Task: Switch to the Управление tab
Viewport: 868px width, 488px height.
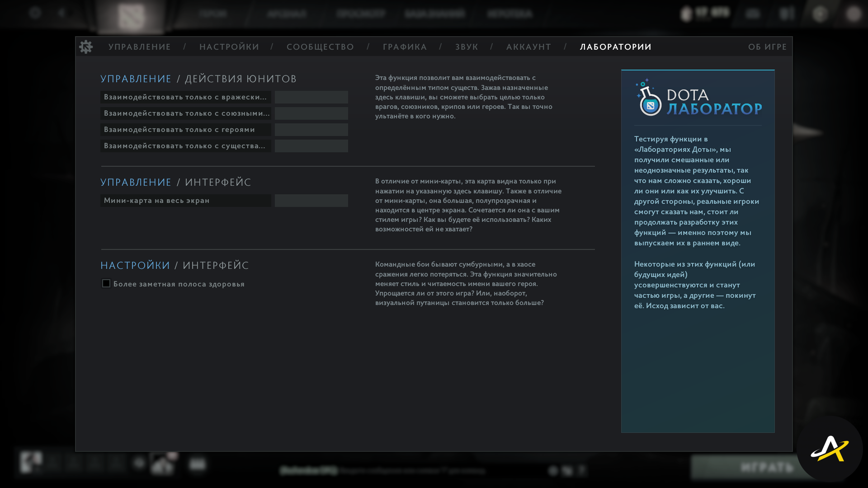Action: tap(140, 47)
